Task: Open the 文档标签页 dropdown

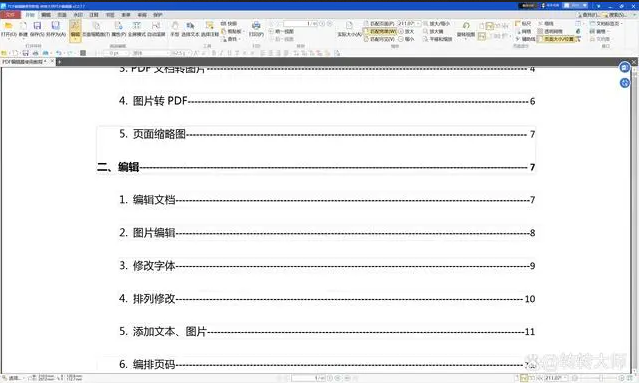Action: [606, 24]
